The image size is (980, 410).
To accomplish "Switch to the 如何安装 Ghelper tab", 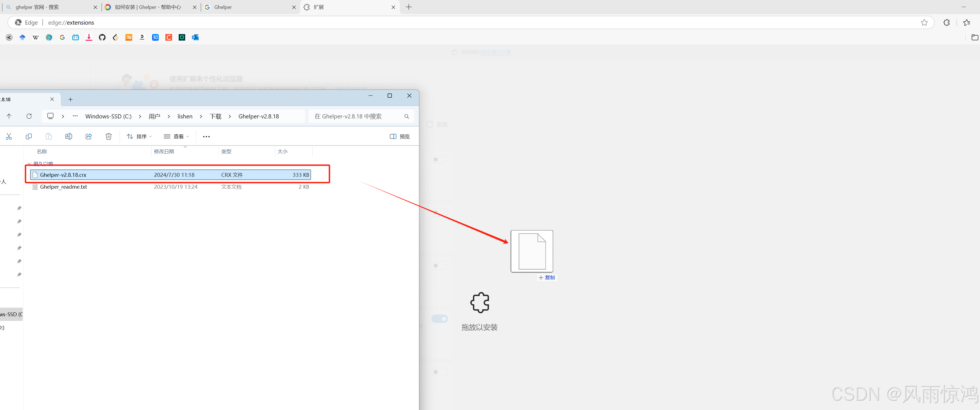I will coord(148,7).
